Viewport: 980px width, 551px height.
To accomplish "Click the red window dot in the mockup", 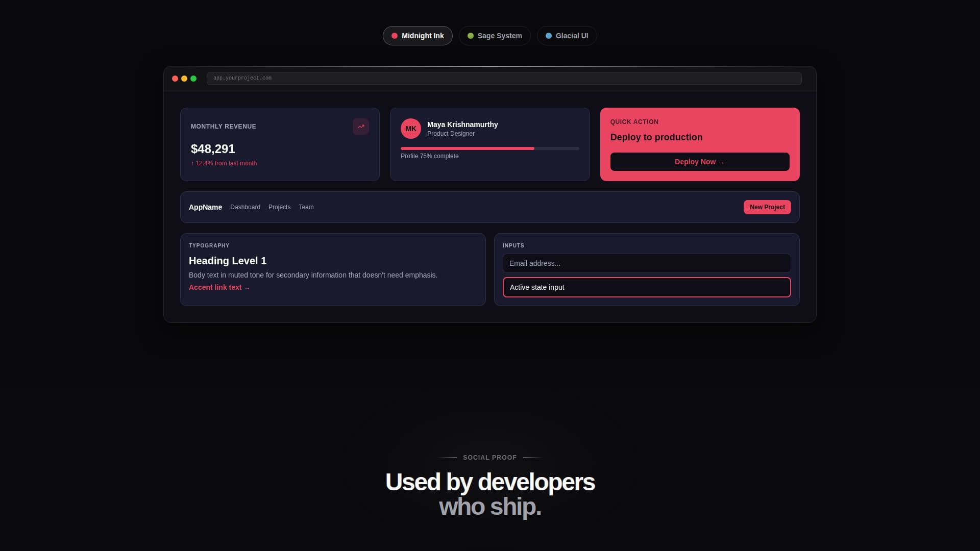I will tap(175, 79).
